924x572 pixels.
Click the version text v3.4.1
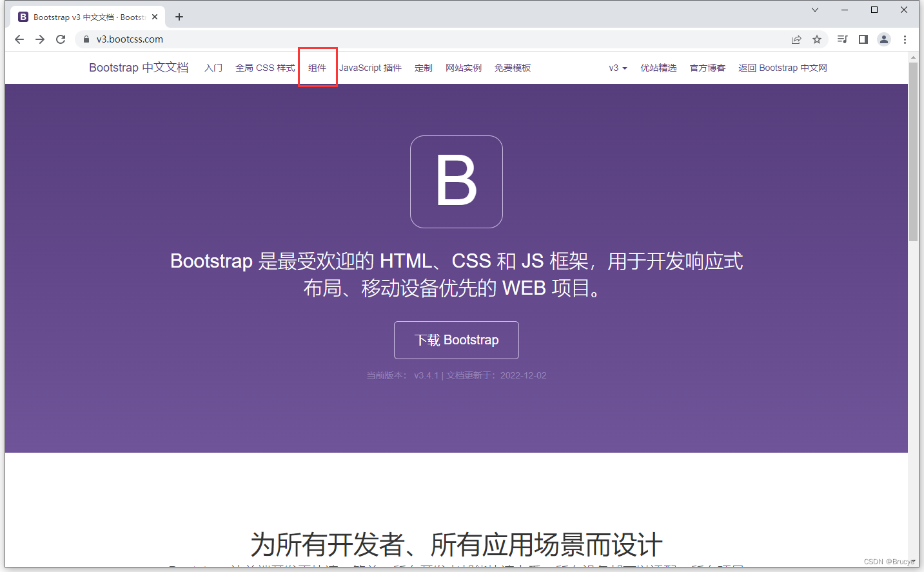(426, 375)
